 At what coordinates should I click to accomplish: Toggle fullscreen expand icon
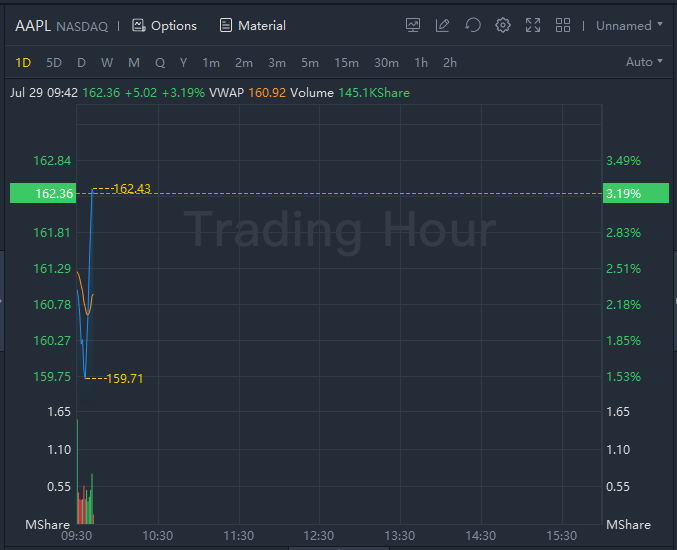tap(533, 25)
